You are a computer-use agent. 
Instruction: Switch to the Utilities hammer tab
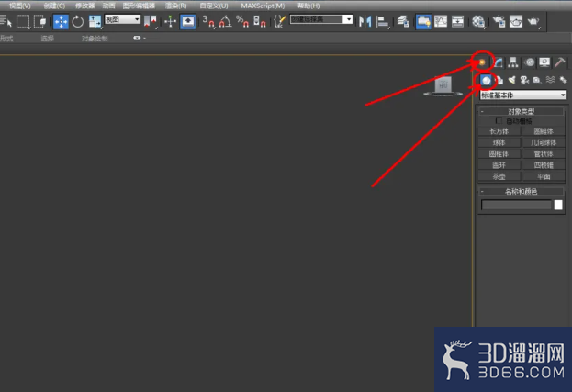559,62
